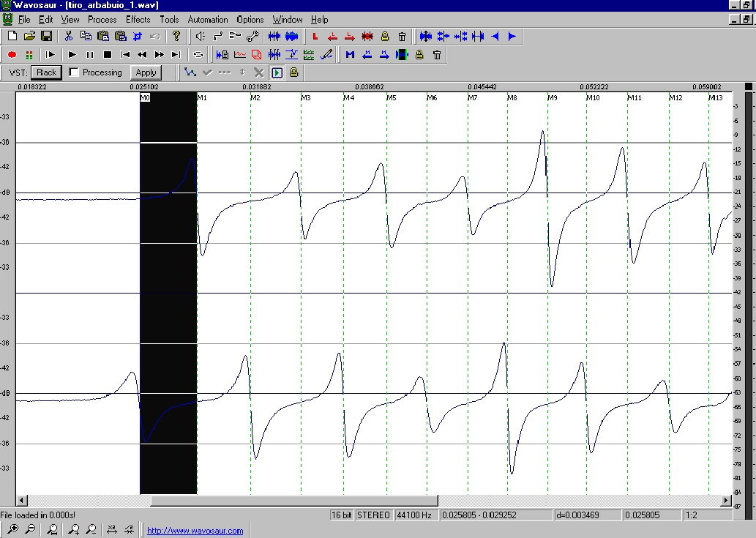Go to previous marker with left M arrow

[367, 54]
